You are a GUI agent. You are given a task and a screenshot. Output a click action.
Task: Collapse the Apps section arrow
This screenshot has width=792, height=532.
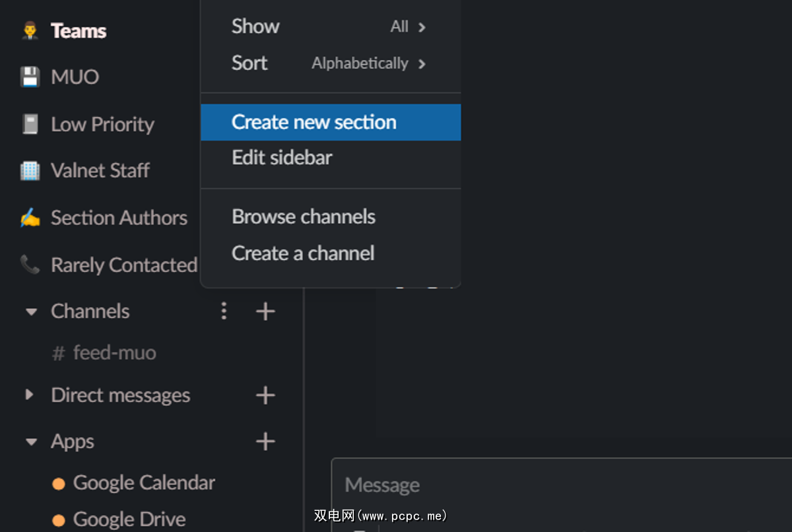pos(30,442)
